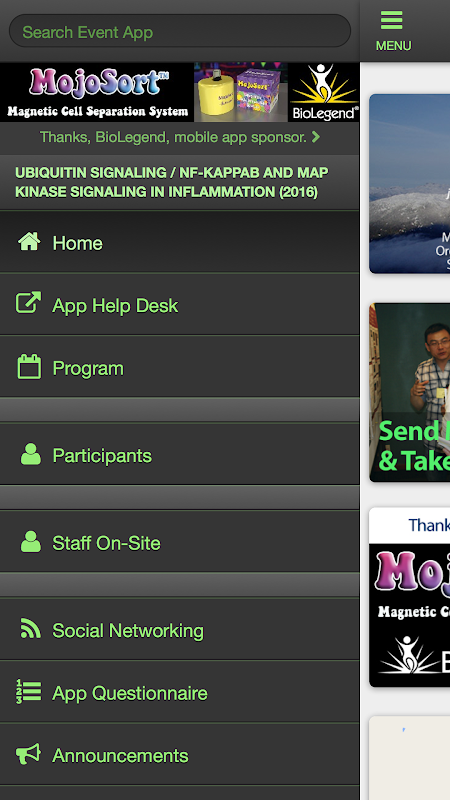Open the App Questionnaire menu item
The image size is (450, 800).
pyautogui.click(x=180, y=692)
